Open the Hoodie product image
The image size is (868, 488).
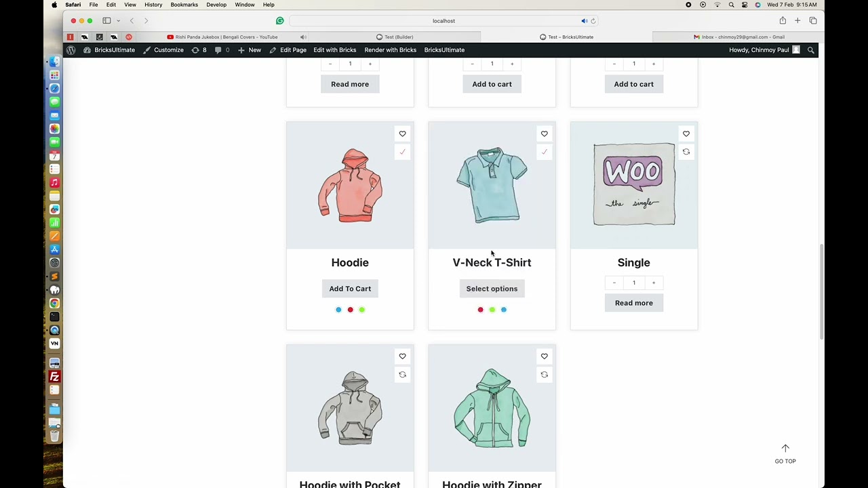[350, 185]
